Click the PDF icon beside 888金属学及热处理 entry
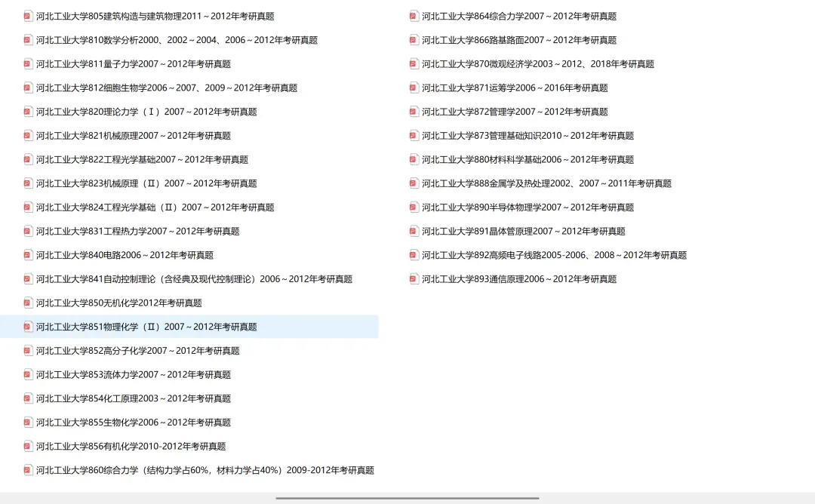This screenshot has height=504, width=815. 413,183
